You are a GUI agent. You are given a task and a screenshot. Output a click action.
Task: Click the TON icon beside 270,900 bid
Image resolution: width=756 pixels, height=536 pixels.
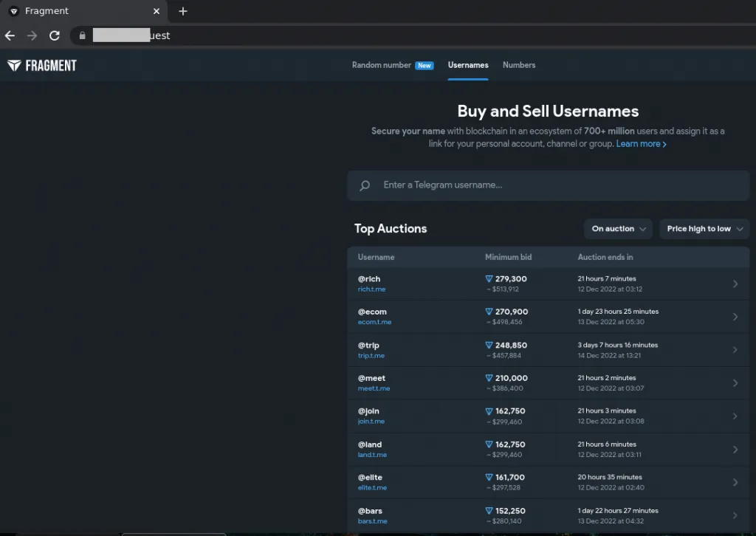[x=489, y=312]
